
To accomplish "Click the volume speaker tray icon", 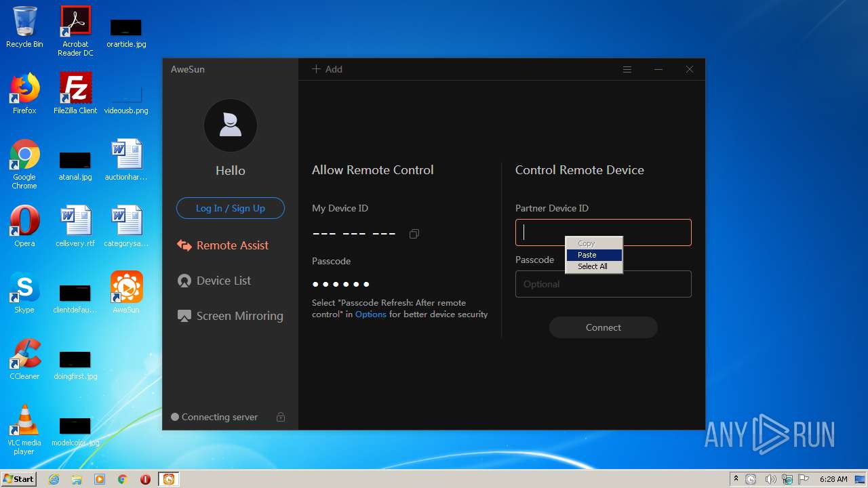I will click(x=770, y=479).
